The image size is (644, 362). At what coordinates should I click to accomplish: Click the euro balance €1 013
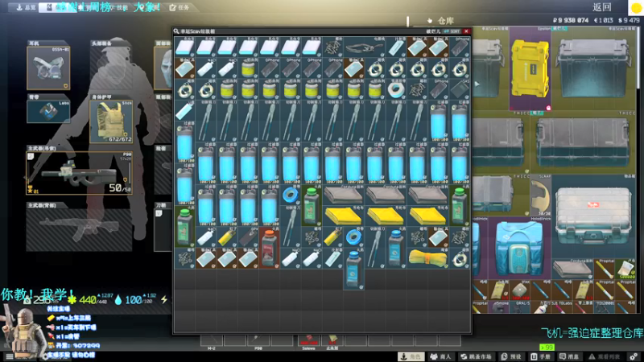click(x=603, y=20)
